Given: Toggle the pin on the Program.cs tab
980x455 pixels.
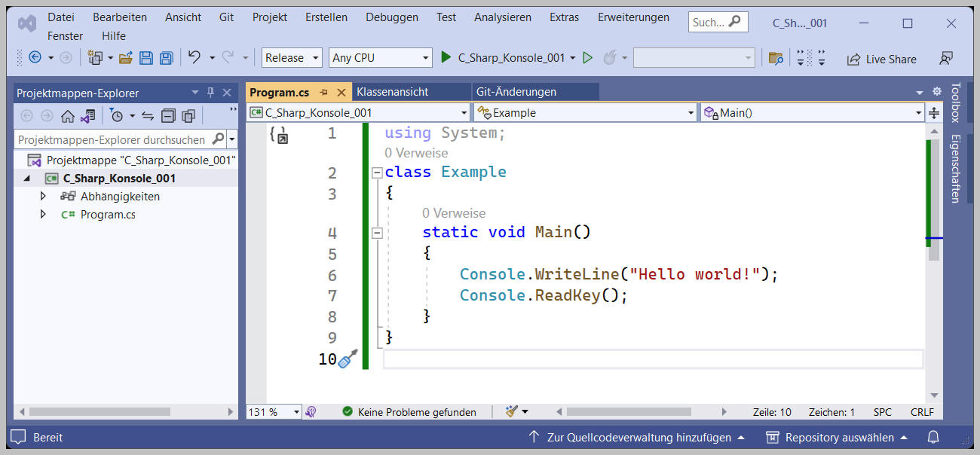Looking at the screenshot, I should tap(324, 92).
